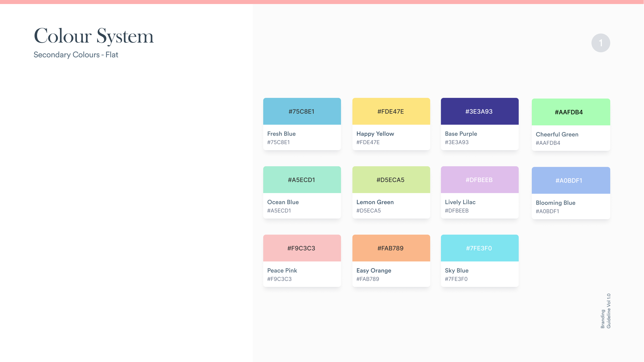644x362 pixels.
Task: Click the "Cheerful Green" name label
Action: [557, 135]
